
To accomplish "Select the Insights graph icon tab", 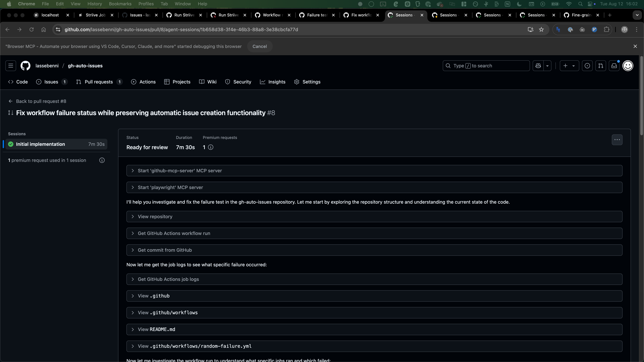I will tap(262, 82).
